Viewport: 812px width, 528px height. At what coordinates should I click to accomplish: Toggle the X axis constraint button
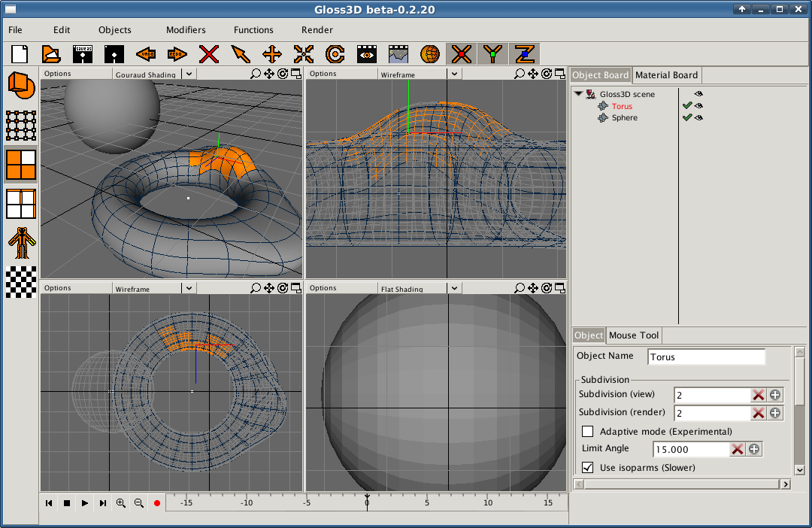click(x=462, y=54)
